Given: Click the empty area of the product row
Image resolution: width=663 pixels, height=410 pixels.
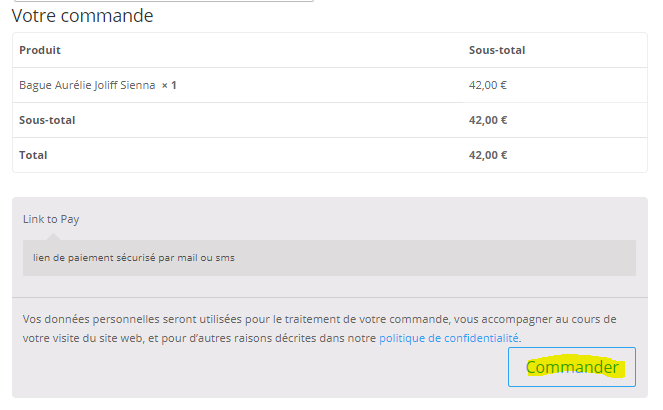Looking at the screenshot, I should click(x=320, y=85).
